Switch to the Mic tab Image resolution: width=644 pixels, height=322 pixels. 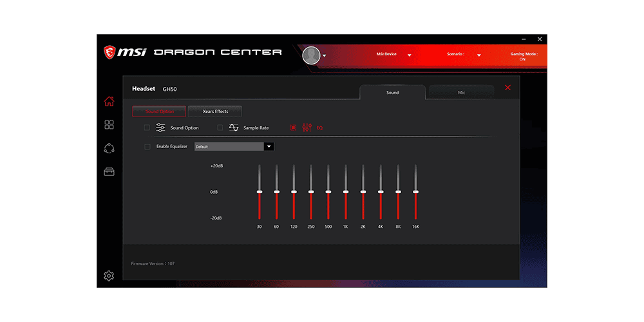(x=462, y=92)
